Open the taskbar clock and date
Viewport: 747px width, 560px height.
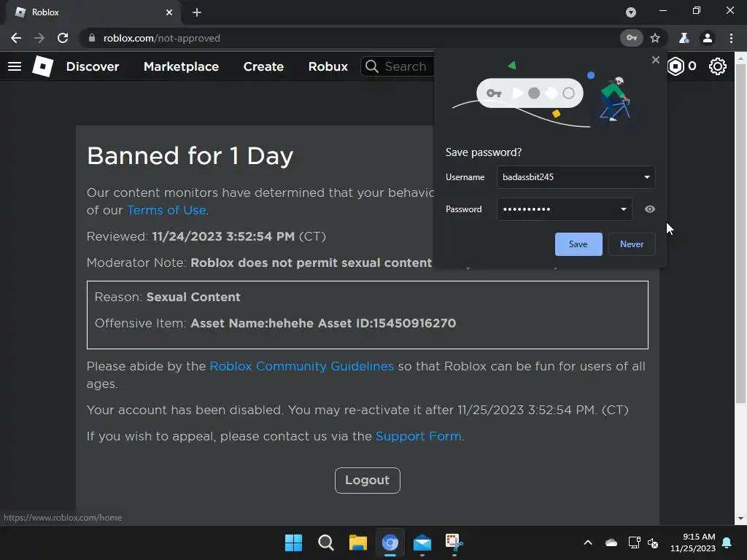(x=693, y=542)
